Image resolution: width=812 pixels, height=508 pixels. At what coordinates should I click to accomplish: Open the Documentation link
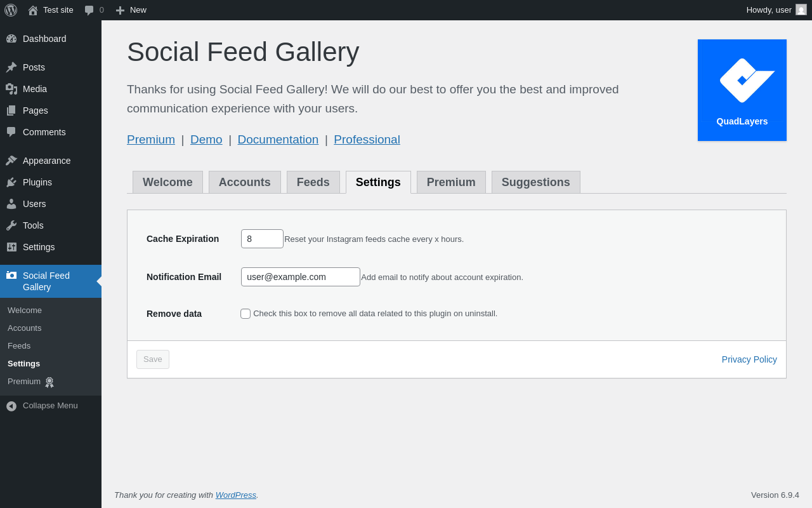point(278,140)
